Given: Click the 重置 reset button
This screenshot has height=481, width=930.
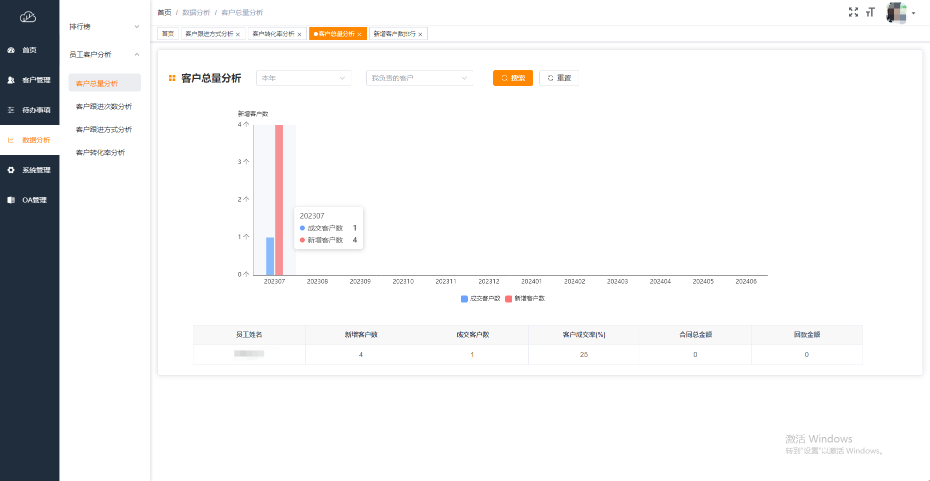Looking at the screenshot, I should click(x=559, y=78).
